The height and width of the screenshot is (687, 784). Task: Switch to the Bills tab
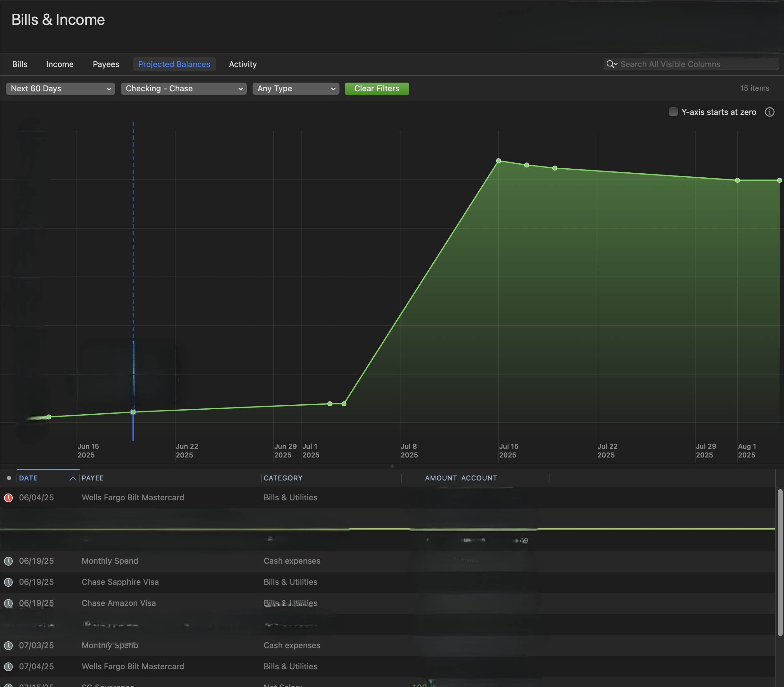click(20, 64)
